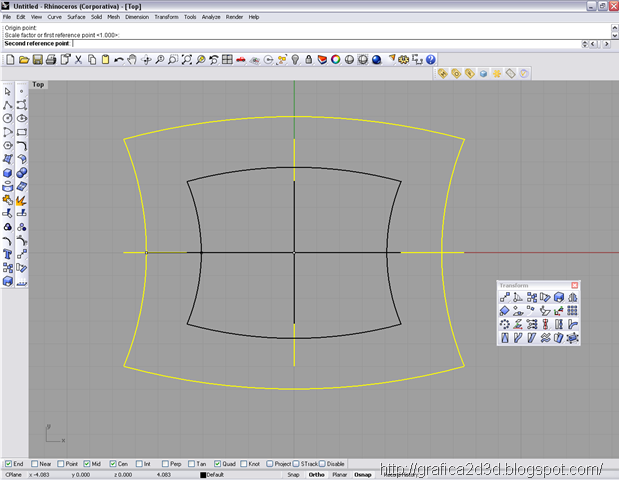Click the padlock Lock objects icon
This screenshot has width=619, height=480.
pos(309,60)
